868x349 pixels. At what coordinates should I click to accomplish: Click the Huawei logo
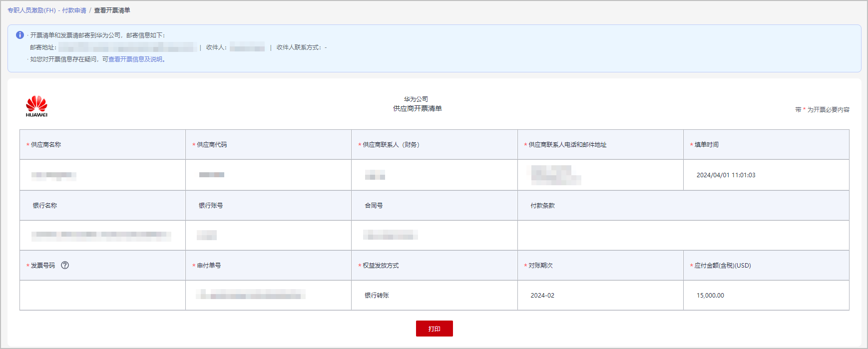[36, 106]
